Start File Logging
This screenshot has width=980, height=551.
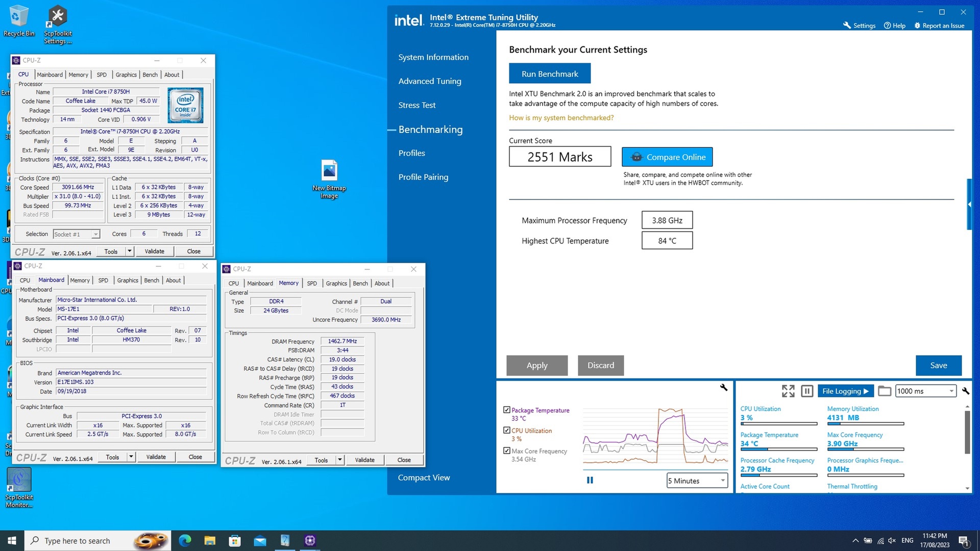pos(845,391)
